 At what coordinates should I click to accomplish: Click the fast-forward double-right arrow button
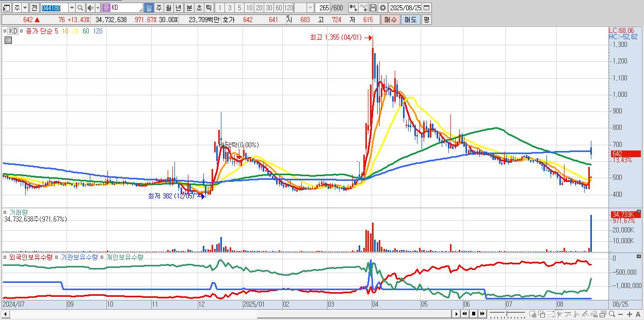pos(482,314)
